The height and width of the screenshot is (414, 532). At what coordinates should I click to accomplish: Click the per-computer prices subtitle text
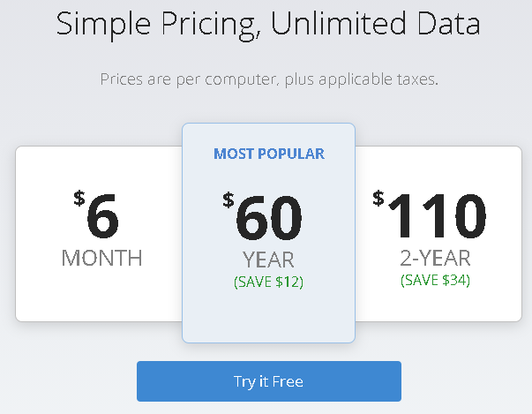coord(268,79)
